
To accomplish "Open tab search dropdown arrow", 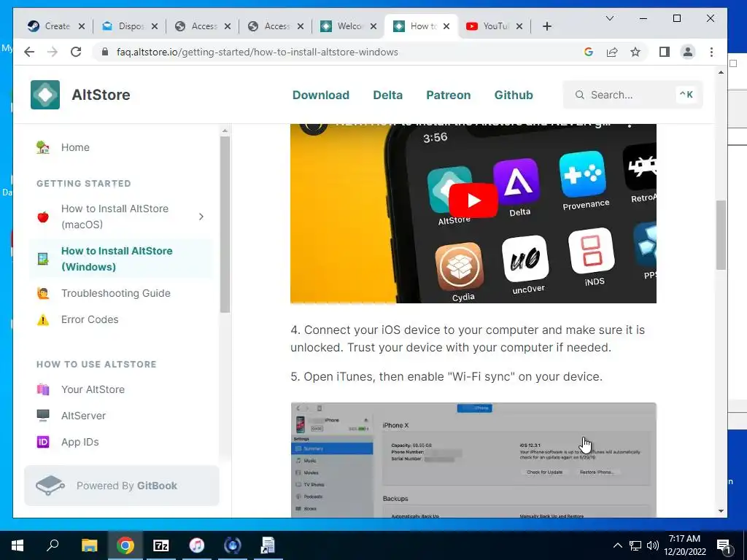I will 609,18.
